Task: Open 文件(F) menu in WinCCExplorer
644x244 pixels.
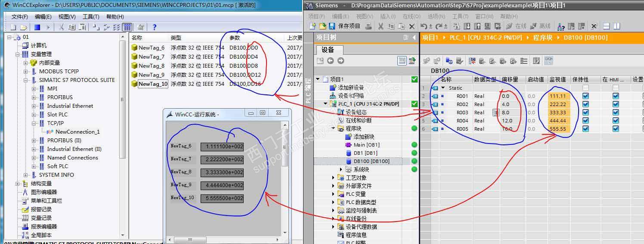Action: pyautogui.click(x=19, y=16)
